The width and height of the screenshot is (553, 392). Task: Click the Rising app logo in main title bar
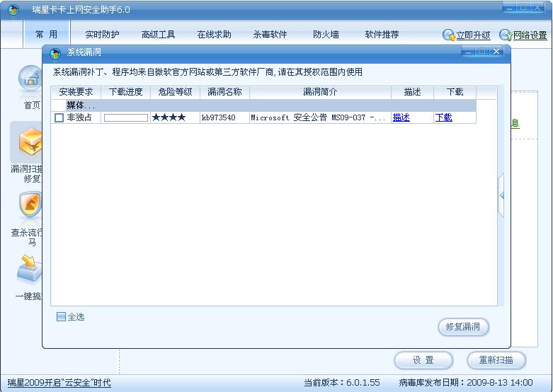coord(13,10)
